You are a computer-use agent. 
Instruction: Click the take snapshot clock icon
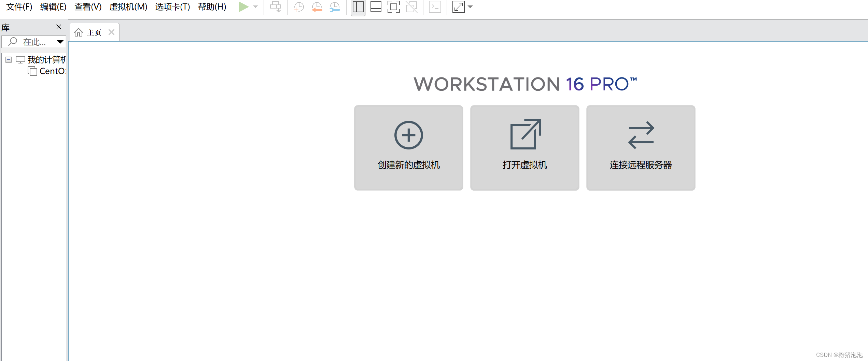click(299, 7)
